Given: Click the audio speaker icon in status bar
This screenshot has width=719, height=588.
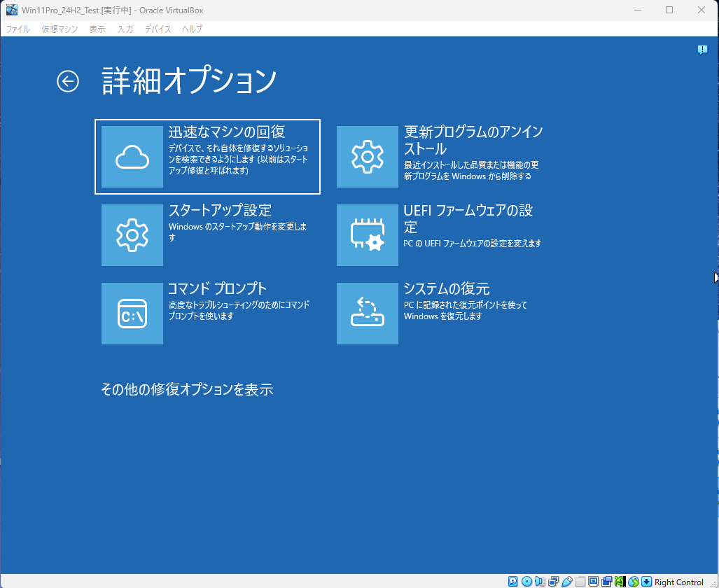Looking at the screenshot, I should 540,582.
